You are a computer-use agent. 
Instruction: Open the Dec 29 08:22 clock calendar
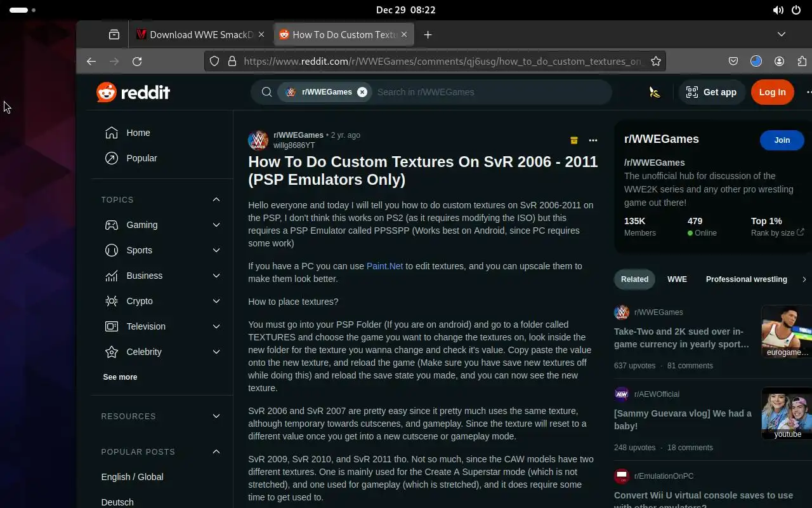pos(405,10)
